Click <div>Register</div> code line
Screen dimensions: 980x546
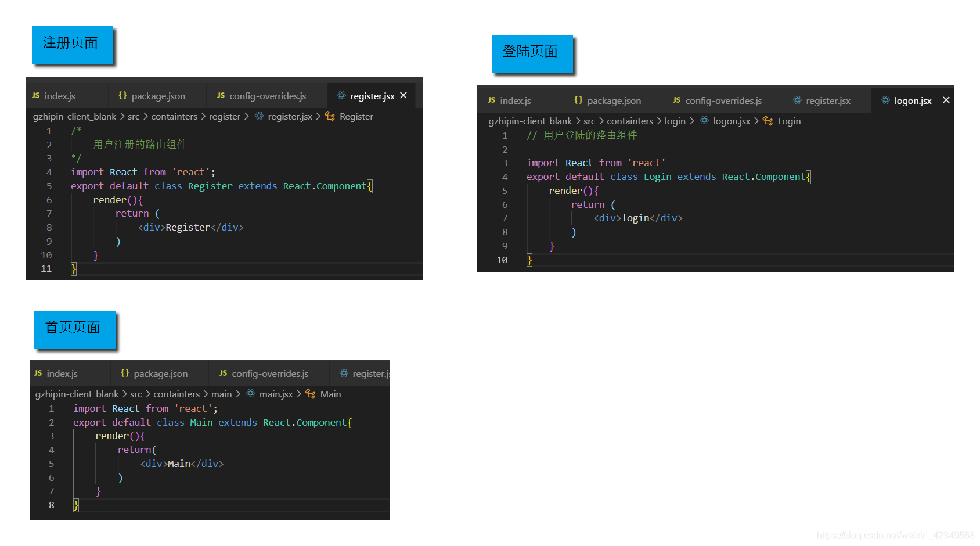click(x=190, y=228)
